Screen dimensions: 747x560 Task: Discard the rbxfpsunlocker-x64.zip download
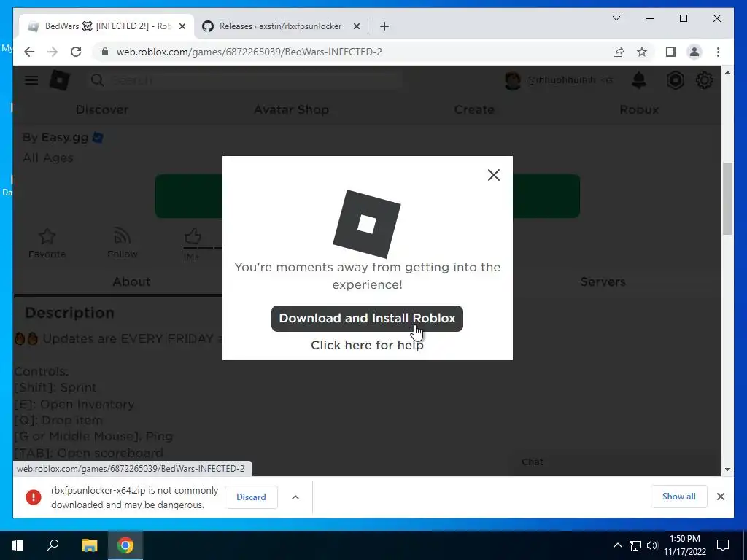(251, 497)
